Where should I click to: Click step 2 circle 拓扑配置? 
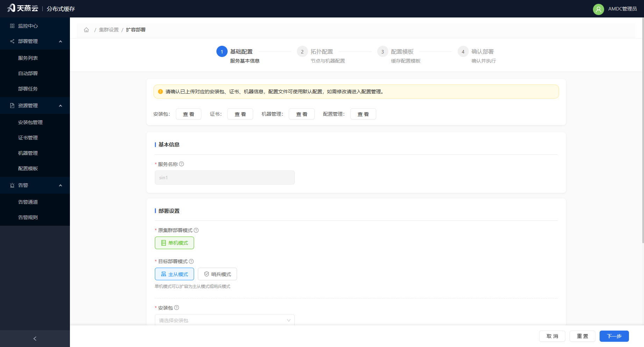pos(302,51)
